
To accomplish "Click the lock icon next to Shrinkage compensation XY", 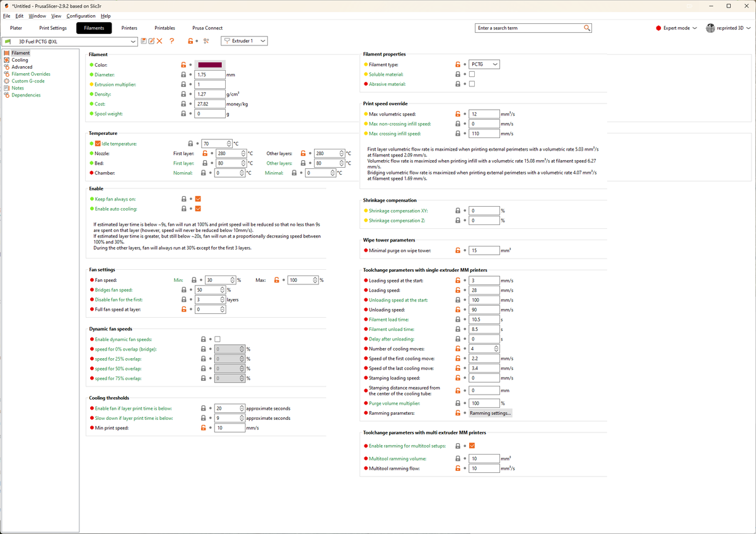I will coord(458,211).
